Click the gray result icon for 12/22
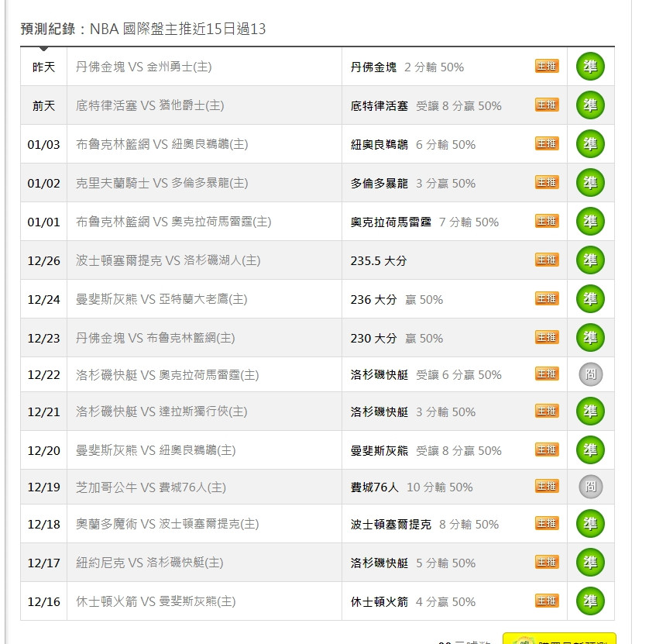 point(591,374)
